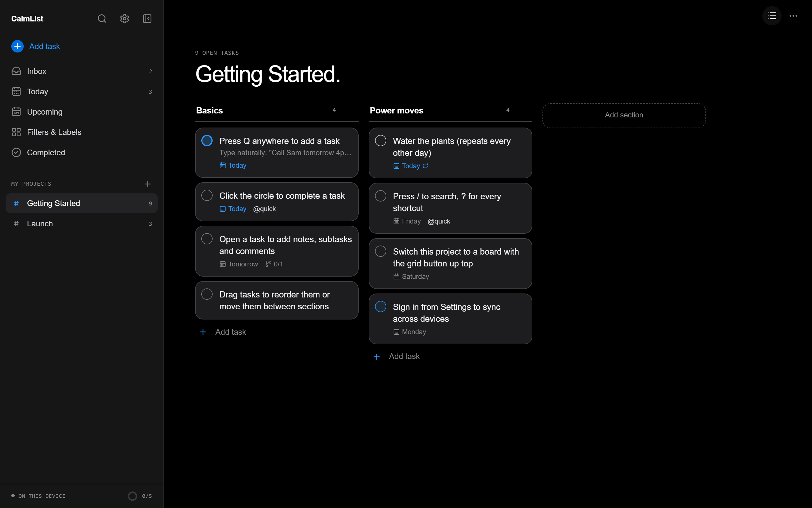
Task: Click the Saturday due date label
Action: pyautogui.click(x=415, y=277)
